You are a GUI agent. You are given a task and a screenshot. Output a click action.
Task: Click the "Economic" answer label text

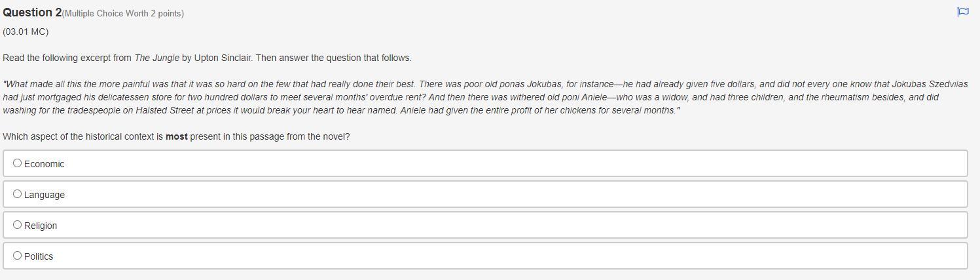pyautogui.click(x=45, y=164)
